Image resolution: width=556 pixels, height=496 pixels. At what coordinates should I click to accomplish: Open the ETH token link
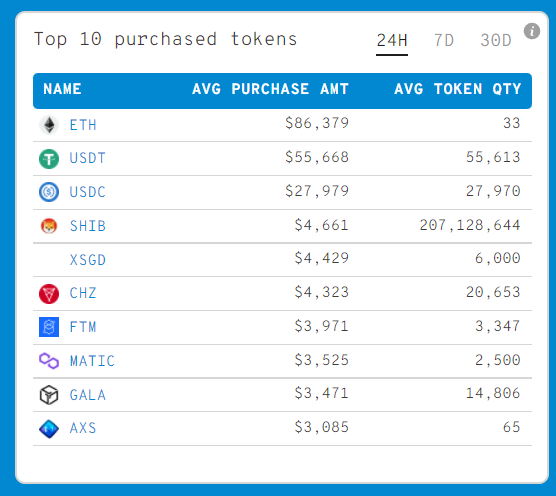point(83,125)
